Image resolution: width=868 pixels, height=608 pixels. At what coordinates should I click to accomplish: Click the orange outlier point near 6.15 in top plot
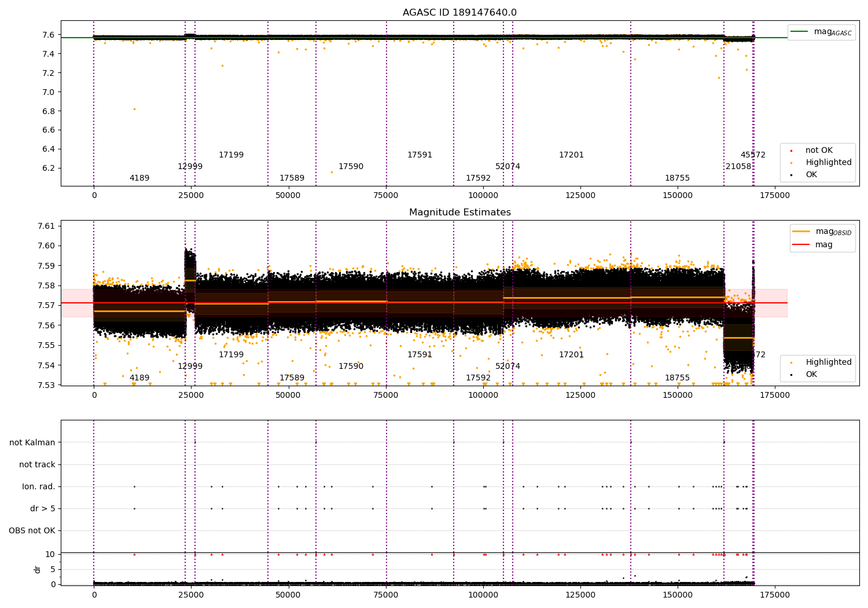pos(332,172)
